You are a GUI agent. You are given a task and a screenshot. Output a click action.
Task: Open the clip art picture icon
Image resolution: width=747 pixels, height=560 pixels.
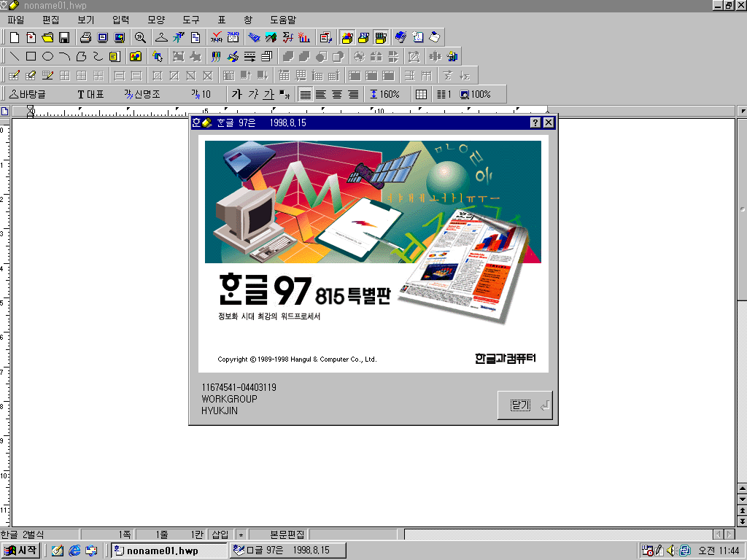click(136, 57)
